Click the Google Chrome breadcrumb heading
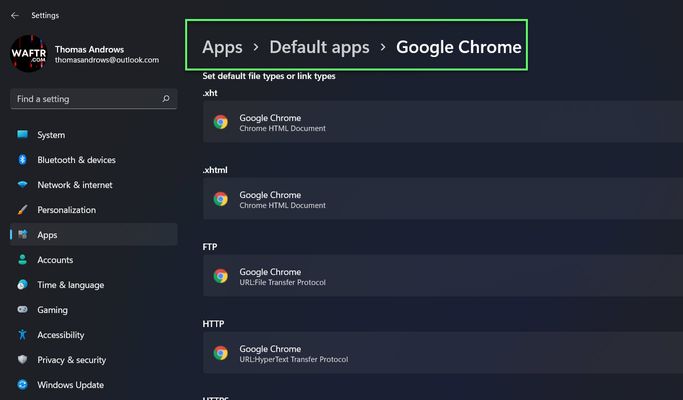 point(458,47)
